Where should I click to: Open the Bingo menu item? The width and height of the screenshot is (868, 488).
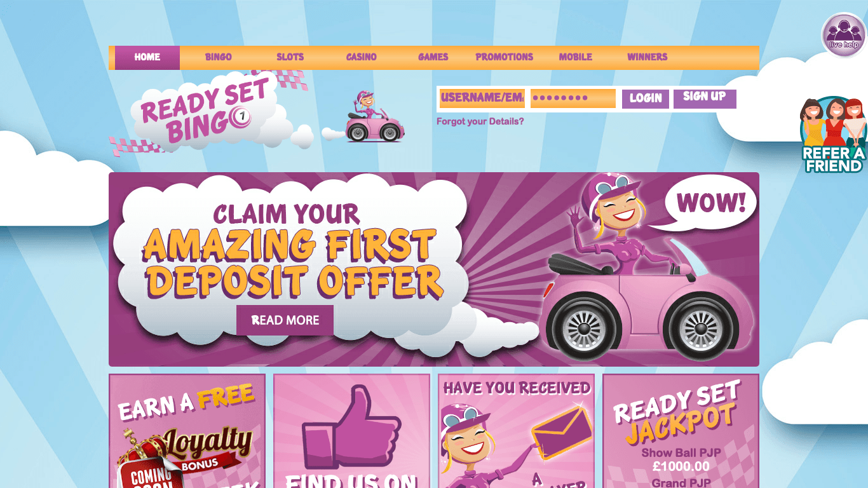219,57
